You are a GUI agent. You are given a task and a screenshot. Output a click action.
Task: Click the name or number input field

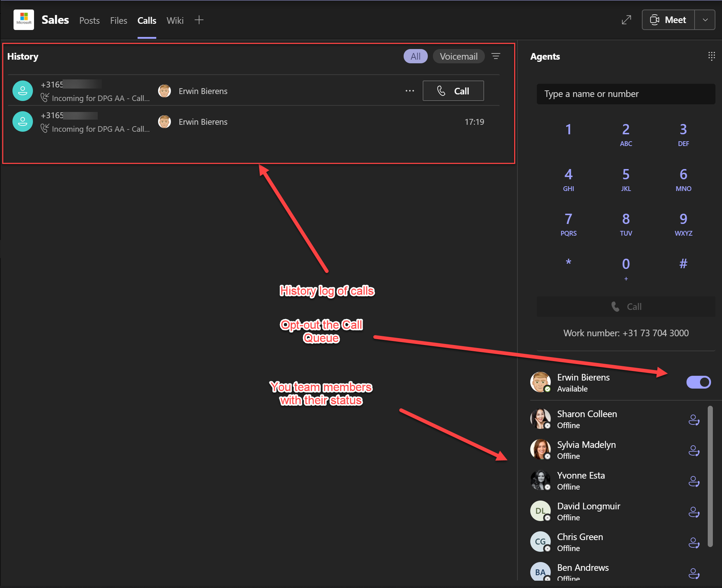click(x=625, y=94)
